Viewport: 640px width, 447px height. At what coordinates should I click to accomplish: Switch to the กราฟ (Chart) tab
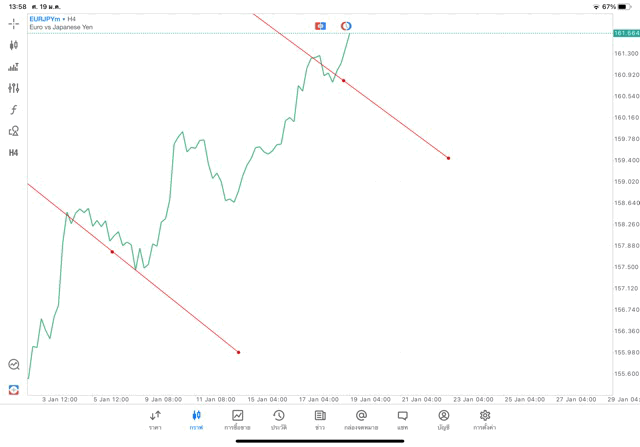(x=196, y=419)
